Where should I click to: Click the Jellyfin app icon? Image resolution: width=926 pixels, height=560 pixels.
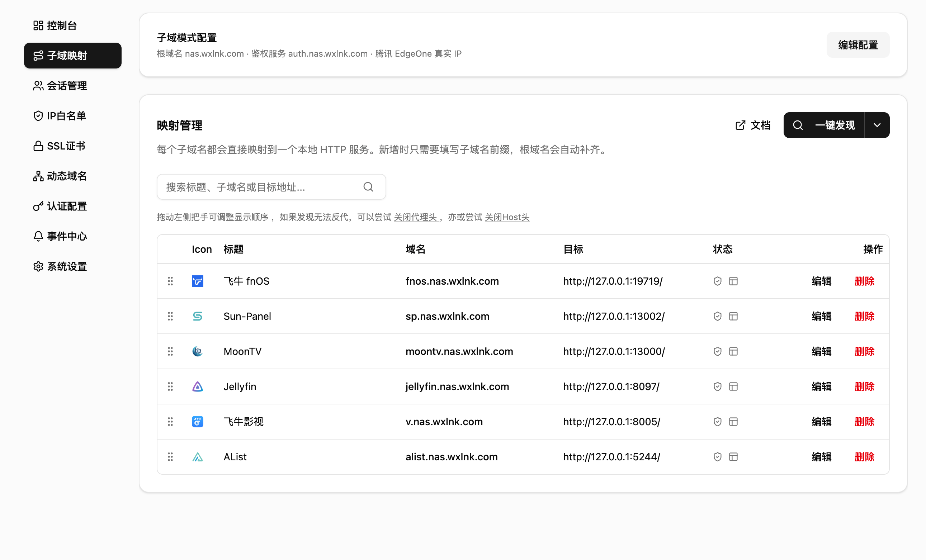tap(197, 386)
